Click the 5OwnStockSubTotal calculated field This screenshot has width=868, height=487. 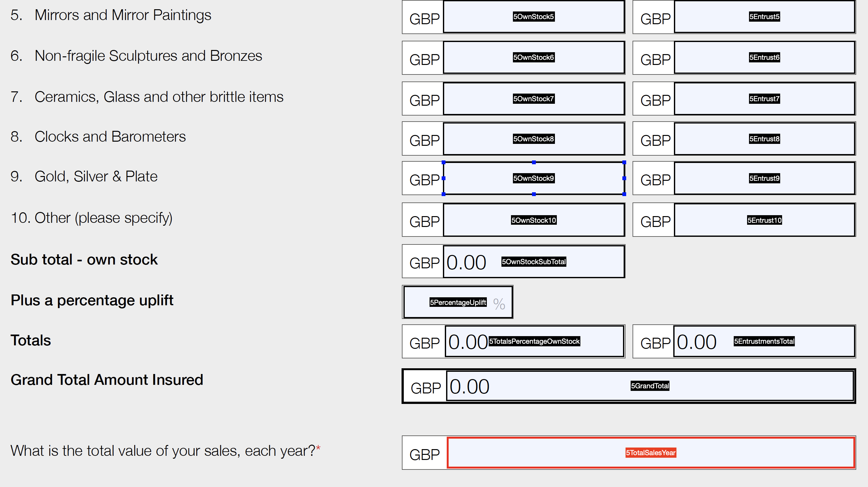coord(533,262)
